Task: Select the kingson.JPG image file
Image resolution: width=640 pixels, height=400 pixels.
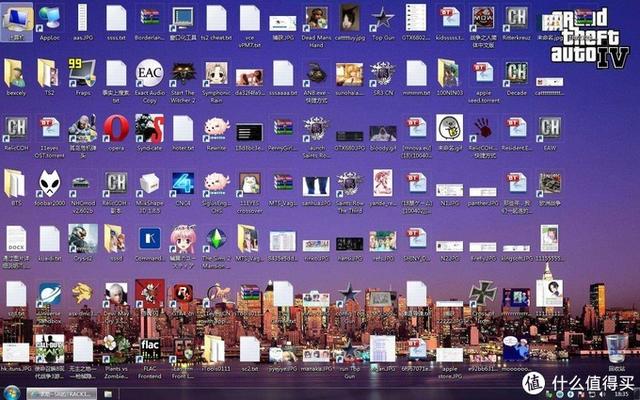Action: click(x=516, y=248)
